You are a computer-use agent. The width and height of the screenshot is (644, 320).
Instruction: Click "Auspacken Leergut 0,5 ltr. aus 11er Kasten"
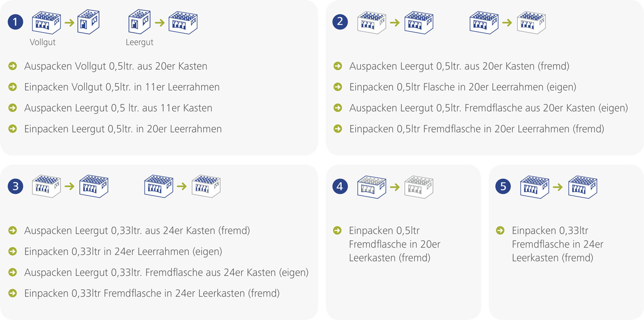(118, 108)
